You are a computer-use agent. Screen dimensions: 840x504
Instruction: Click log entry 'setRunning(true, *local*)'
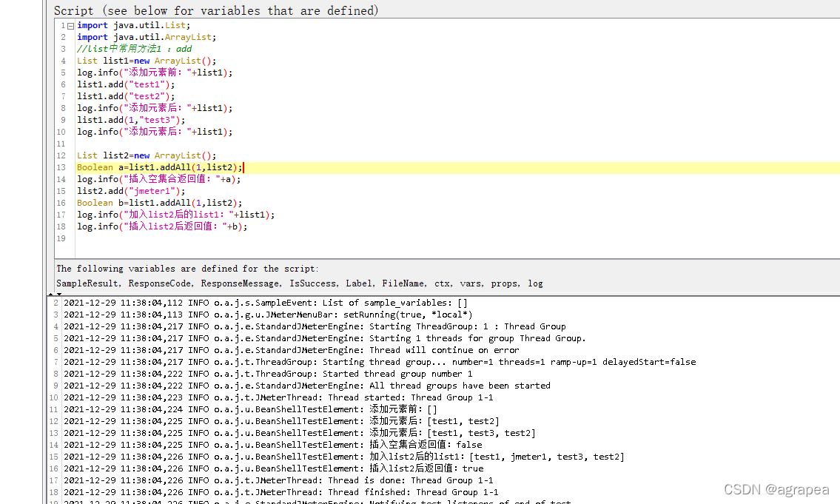click(x=268, y=315)
